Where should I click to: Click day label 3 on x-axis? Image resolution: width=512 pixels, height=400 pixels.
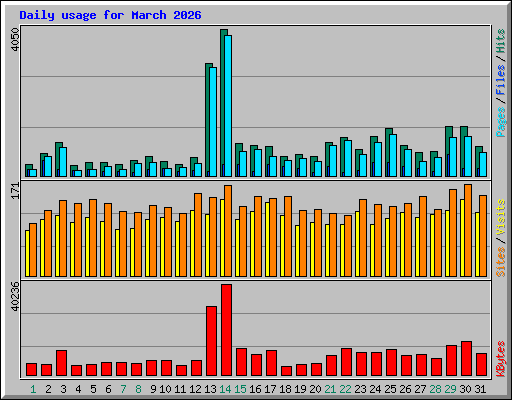(x=63, y=389)
